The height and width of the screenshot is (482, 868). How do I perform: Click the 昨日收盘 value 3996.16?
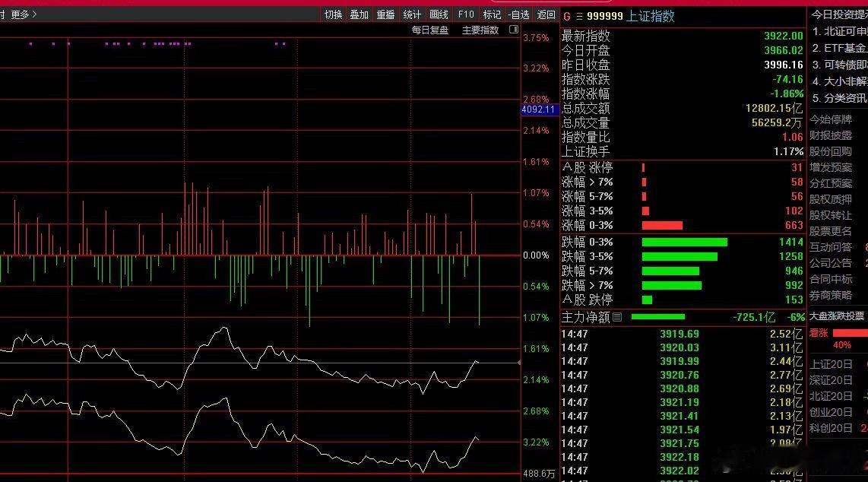[x=784, y=65]
